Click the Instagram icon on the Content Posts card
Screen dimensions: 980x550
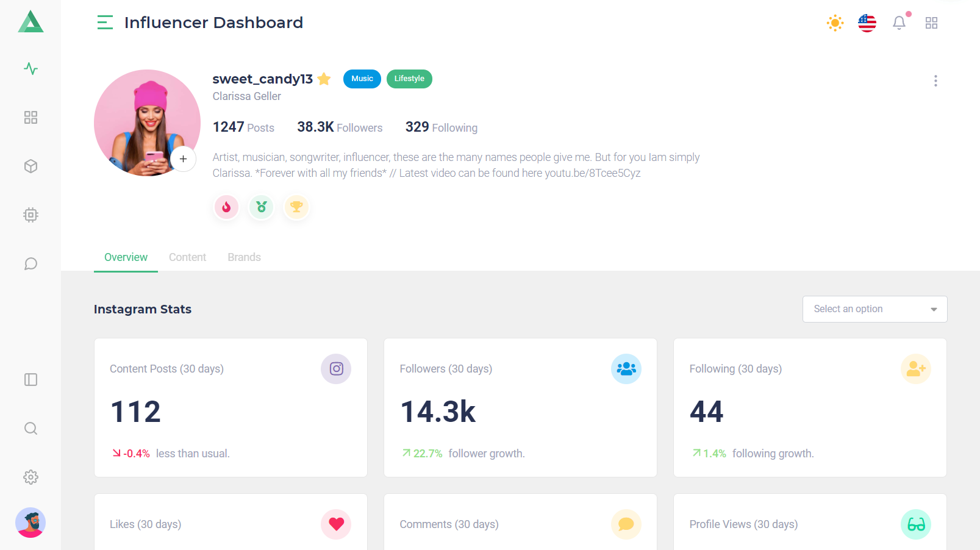point(336,369)
